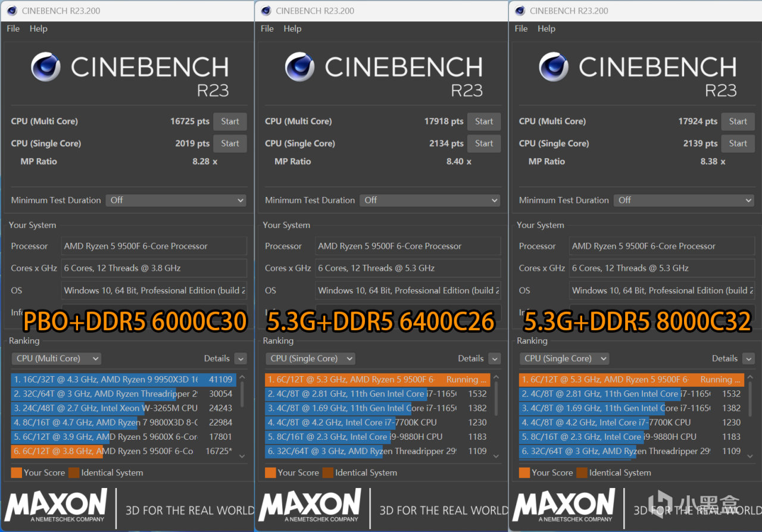Screen dimensions: 762x532
Task: Click the orange Your Score swatch in right window
Action: tap(524, 472)
